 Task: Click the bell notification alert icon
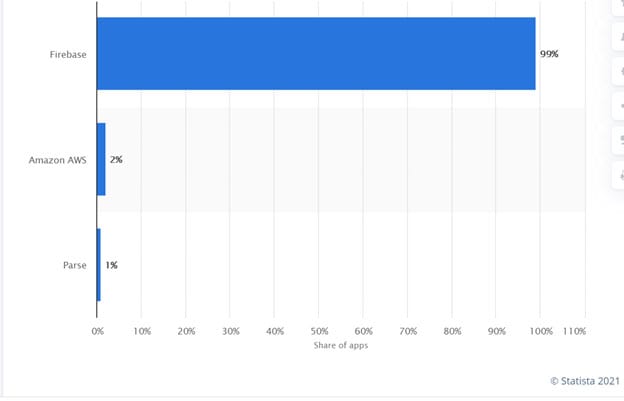(620, 37)
